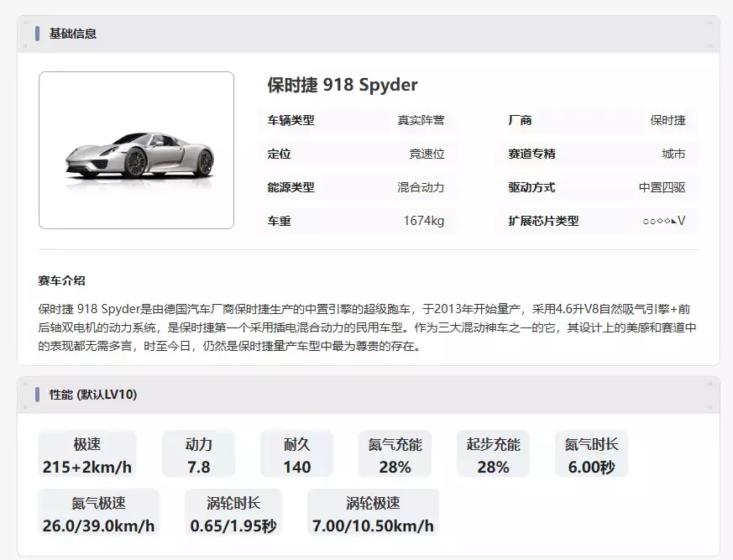Click the 1674kg weight value
The height and width of the screenshot is (560, 733).
coord(423,221)
